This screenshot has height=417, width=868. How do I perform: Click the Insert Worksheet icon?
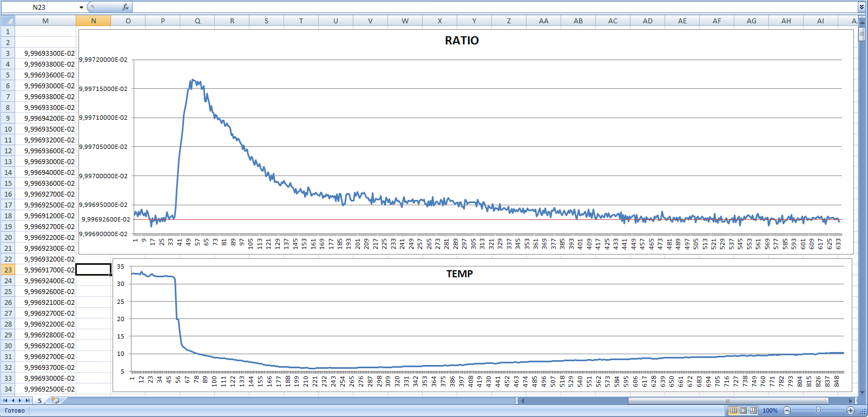[x=55, y=401]
